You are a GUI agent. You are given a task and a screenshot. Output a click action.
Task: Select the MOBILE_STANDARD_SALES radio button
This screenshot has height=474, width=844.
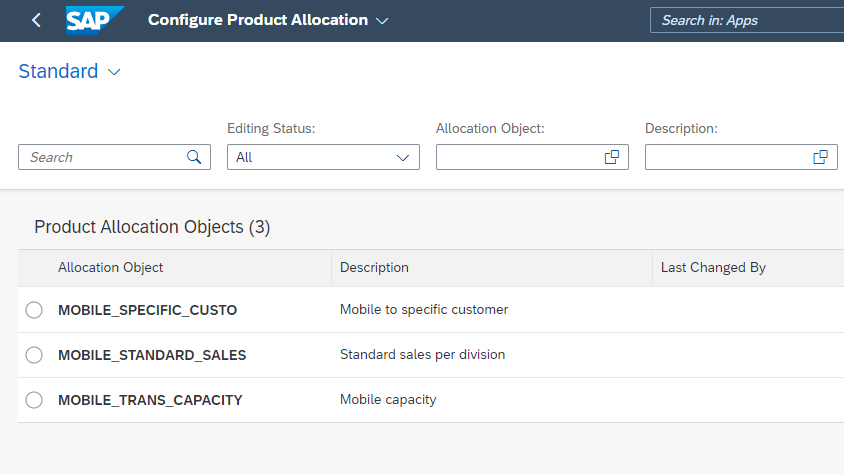34,355
